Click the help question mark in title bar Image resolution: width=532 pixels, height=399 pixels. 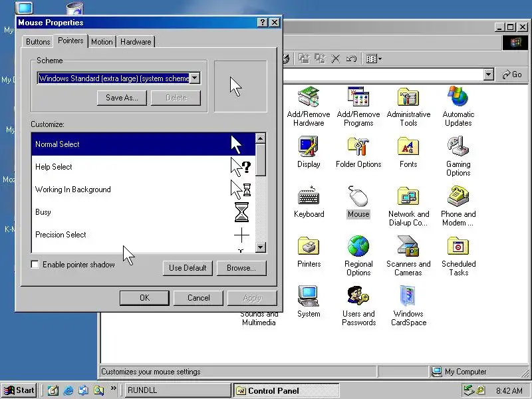tap(262, 23)
